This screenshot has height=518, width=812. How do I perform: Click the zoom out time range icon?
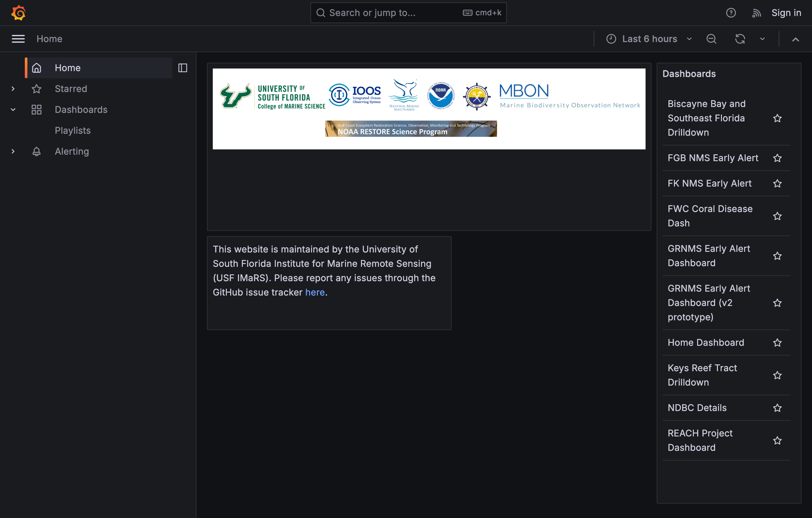point(711,39)
